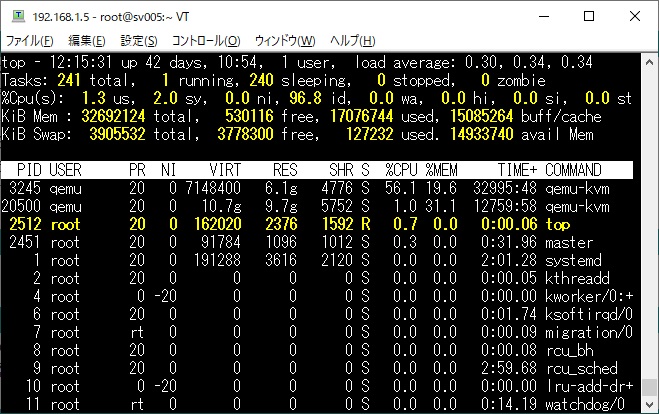The width and height of the screenshot is (659, 414).
Task: Click the 96.8 idle CPU value
Action: pos(305,98)
